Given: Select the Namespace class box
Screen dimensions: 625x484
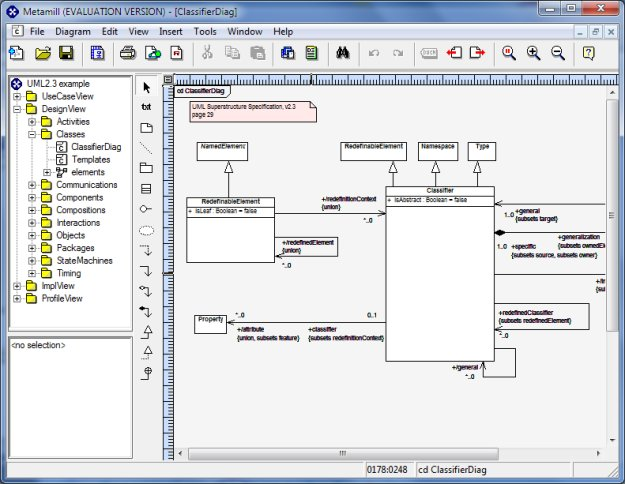Looking at the screenshot, I should click(x=438, y=151).
